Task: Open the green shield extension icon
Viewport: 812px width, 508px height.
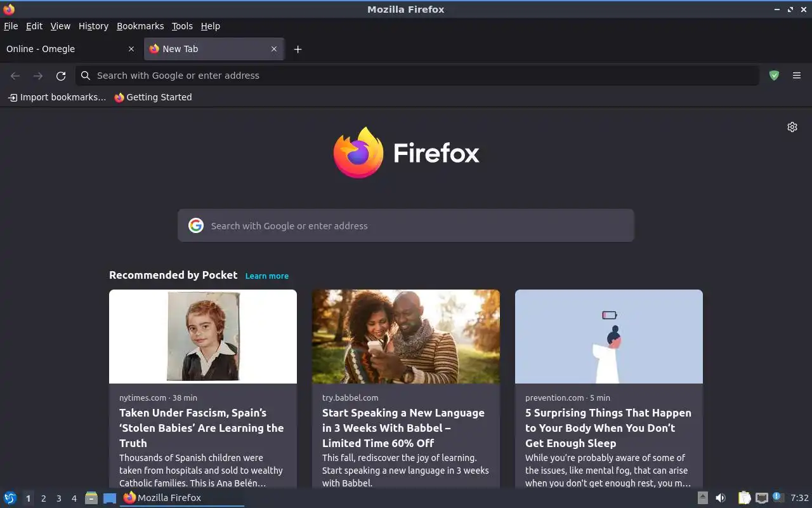Action: pyautogui.click(x=774, y=76)
